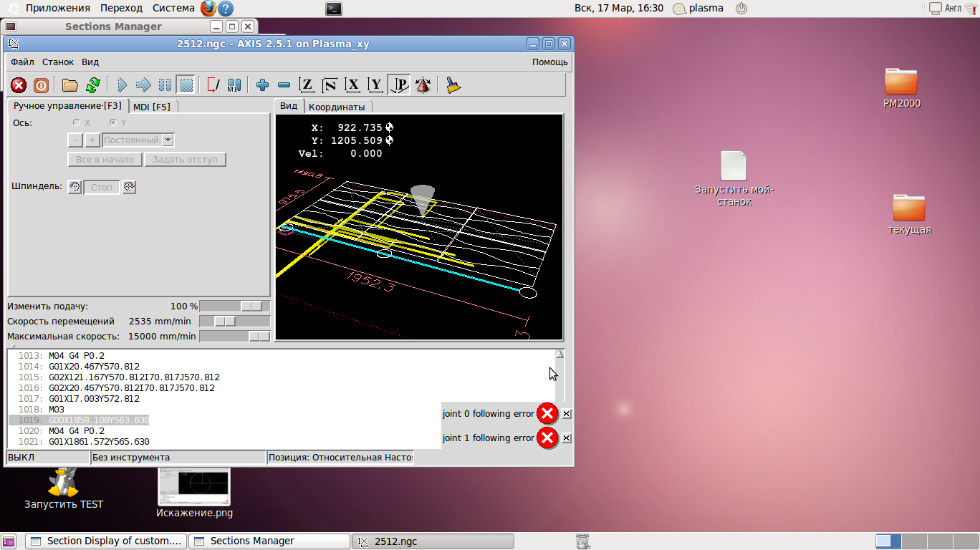The width and height of the screenshot is (980, 550).
Task: Click the 3D toolpath preview area
Action: (x=419, y=226)
